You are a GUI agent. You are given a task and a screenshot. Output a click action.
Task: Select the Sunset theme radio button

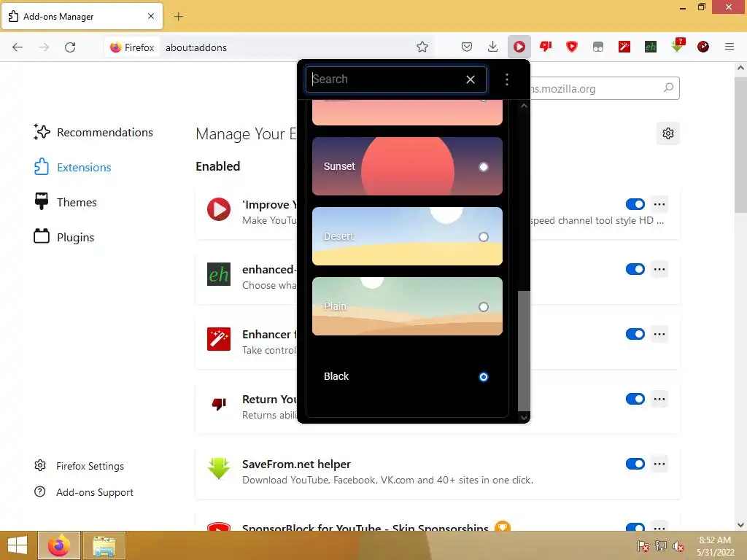[484, 167]
